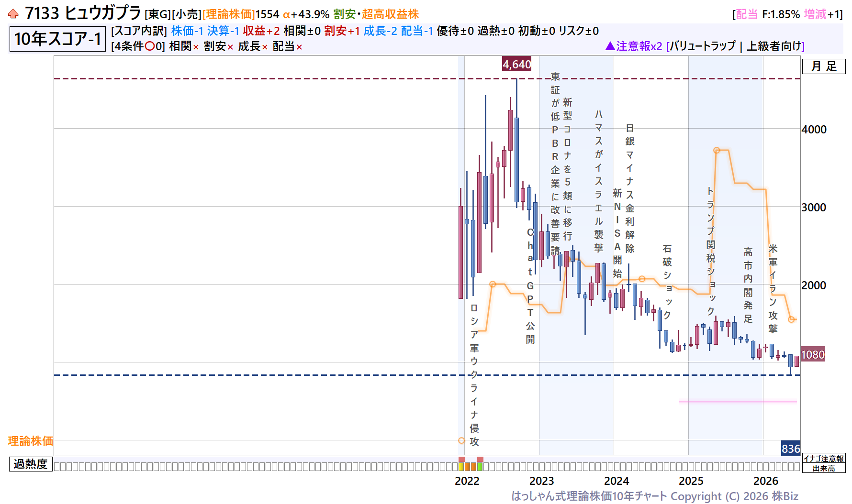Click the [理論株価] tag in the header

tap(229, 14)
